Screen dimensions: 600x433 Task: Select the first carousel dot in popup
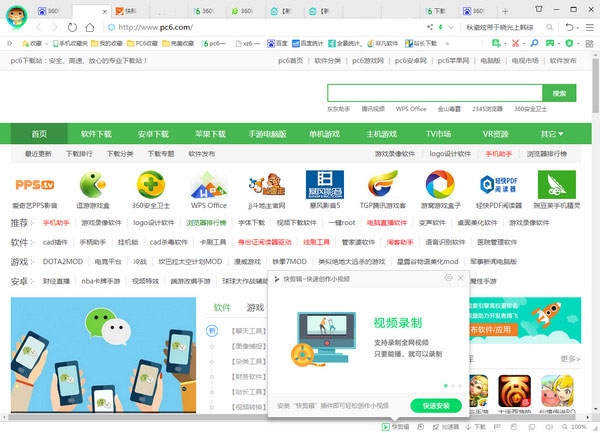coord(445,386)
